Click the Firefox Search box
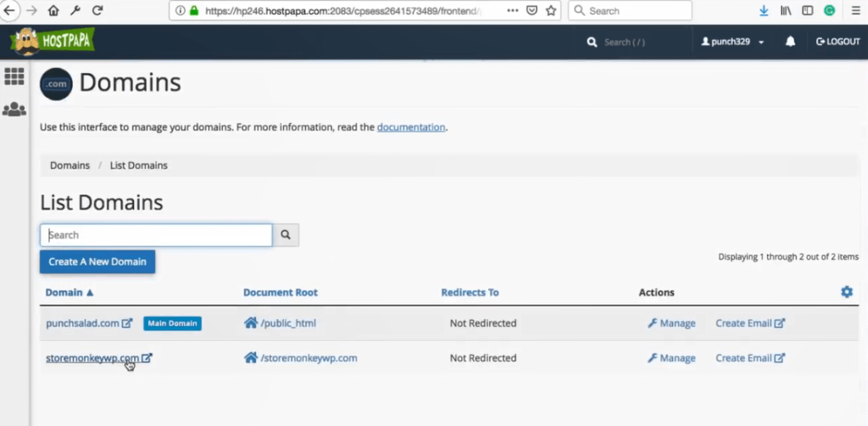The image size is (868, 426). (630, 10)
